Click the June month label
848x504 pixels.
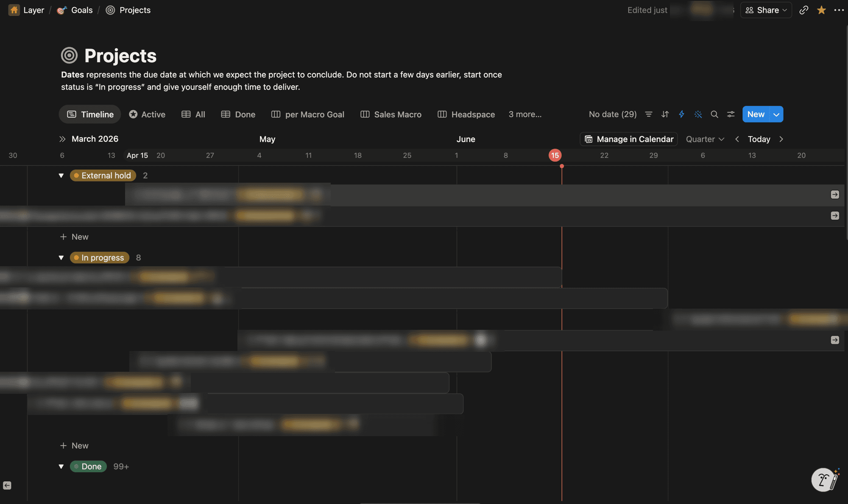pos(466,139)
